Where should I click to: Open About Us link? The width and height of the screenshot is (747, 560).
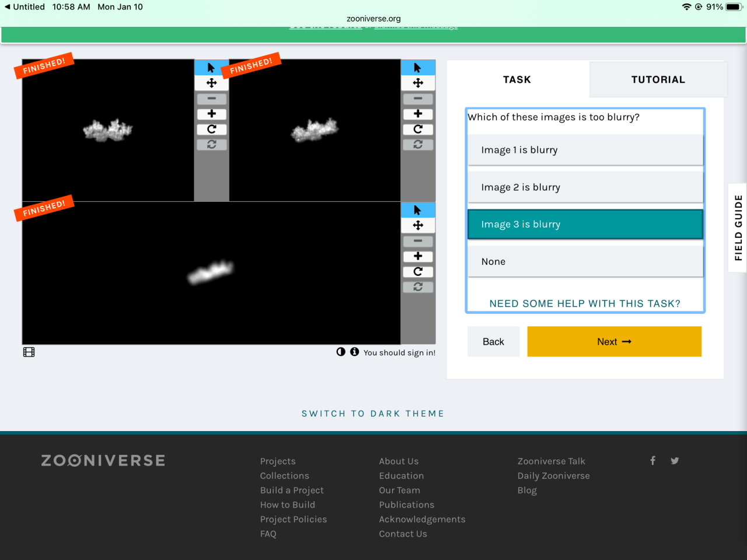[x=399, y=461]
